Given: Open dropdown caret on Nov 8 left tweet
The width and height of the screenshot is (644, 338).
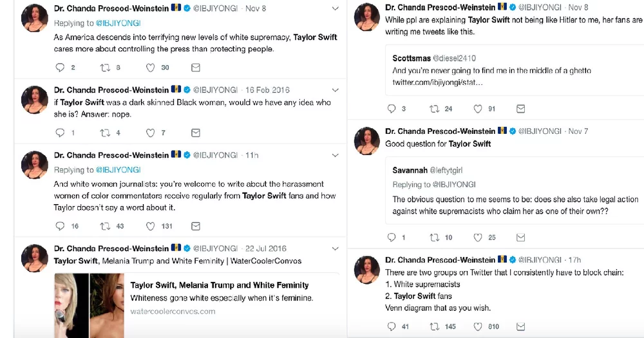Looking at the screenshot, I should click(x=335, y=8).
